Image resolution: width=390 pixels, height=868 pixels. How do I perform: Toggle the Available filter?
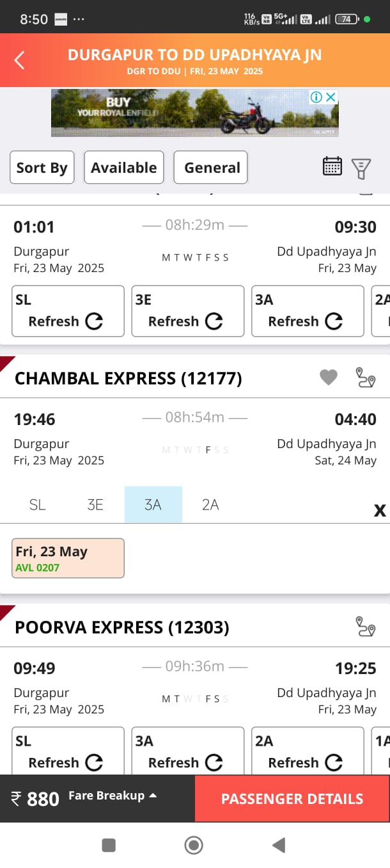tap(124, 168)
